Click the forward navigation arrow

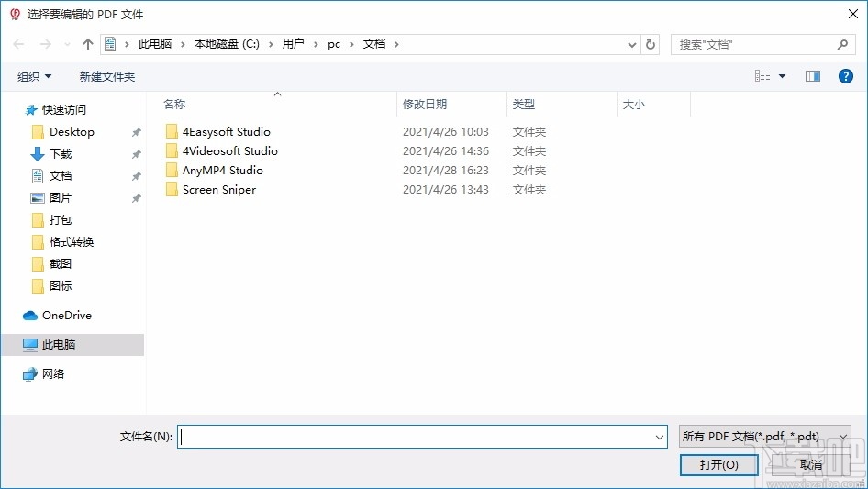(45, 44)
